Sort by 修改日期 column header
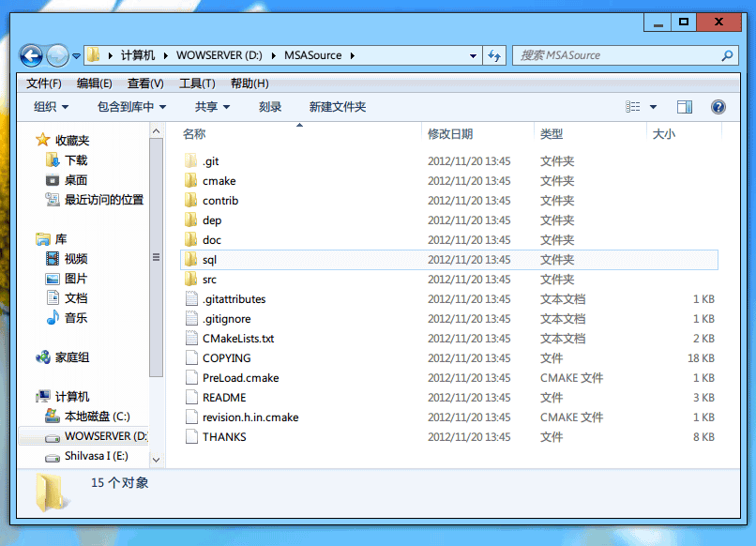This screenshot has width=756, height=546. 450,134
